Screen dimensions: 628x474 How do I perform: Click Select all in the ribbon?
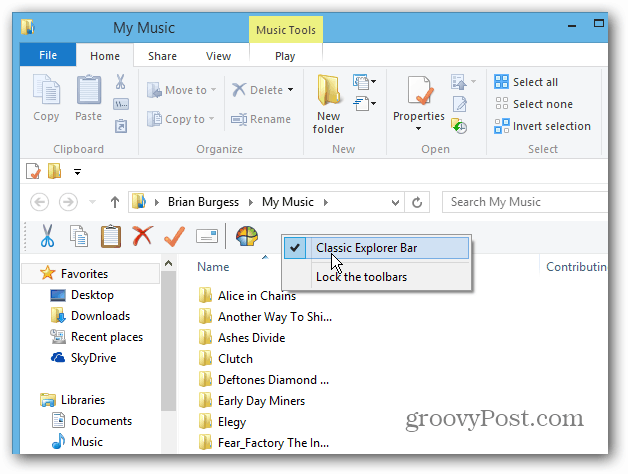(x=525, y=82)
